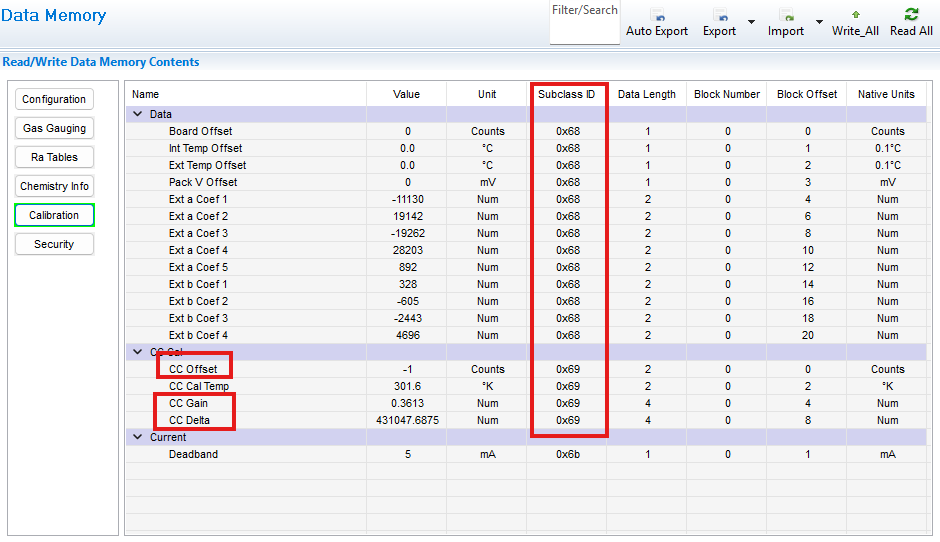Viewport: 940px width, 542px height.
Task: Click the Board Offset subclass ID 0x68
Action: tap(568, 131)
